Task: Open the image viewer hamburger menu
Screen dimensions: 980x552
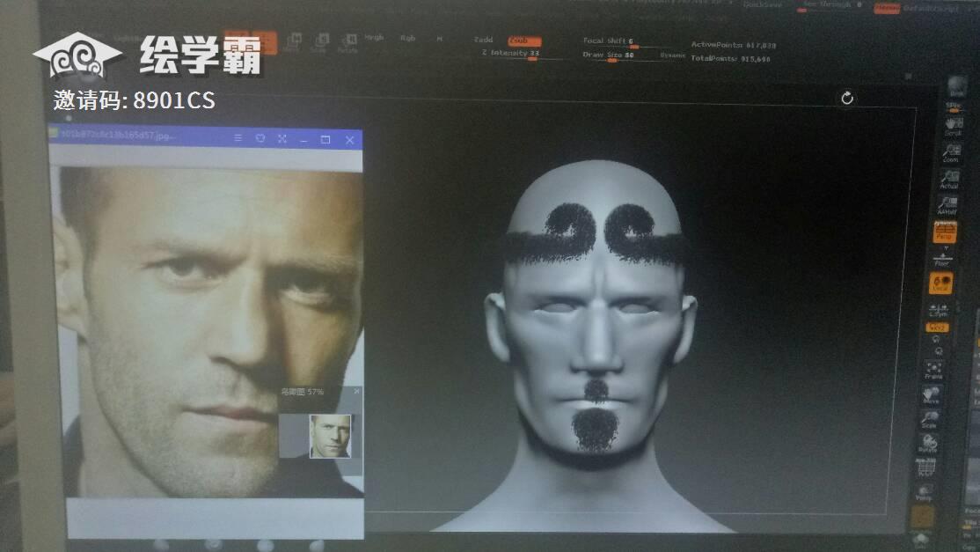Action: pyautogui.click(x=238, y=138)
